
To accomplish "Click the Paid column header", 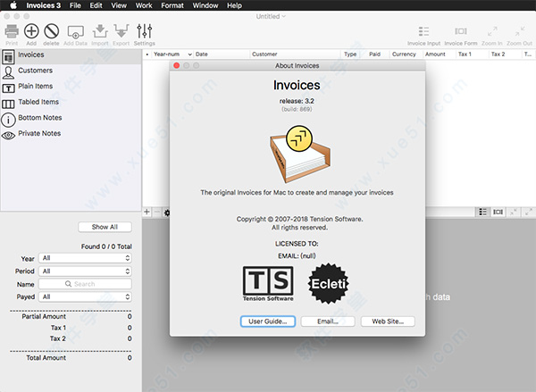I will click(374, 54).
